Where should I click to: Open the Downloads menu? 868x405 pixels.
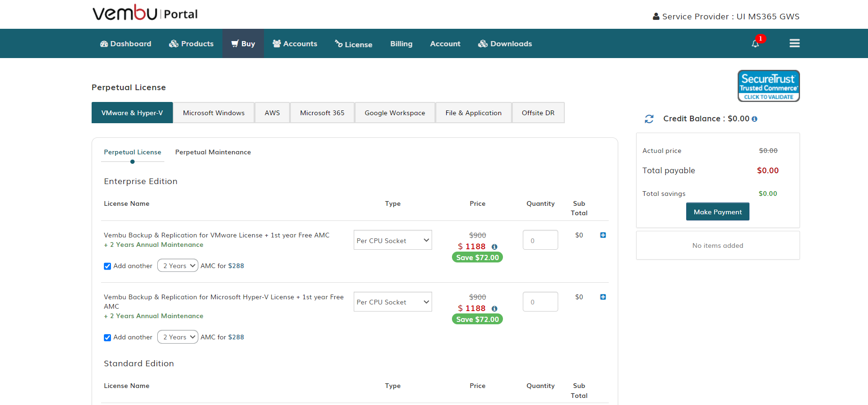505,43
